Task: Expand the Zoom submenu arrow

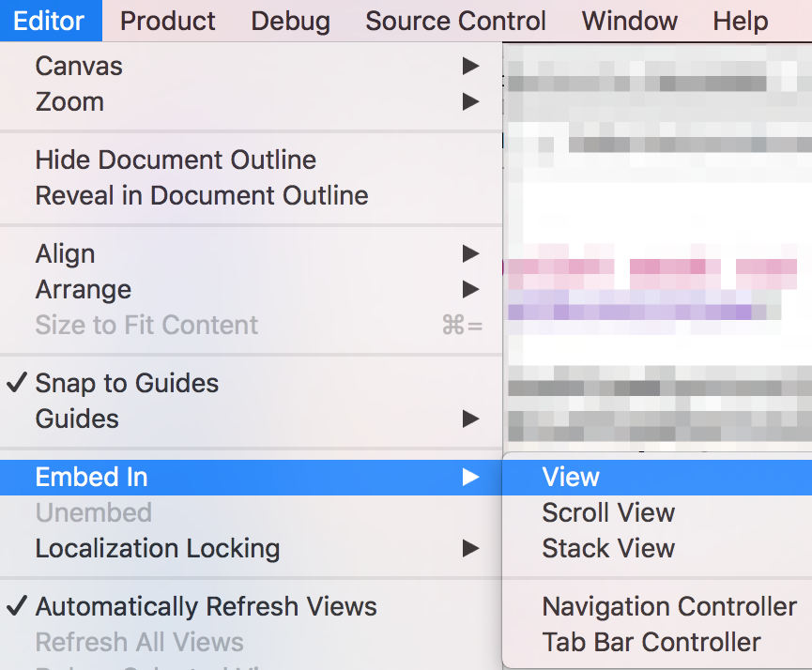Action: pyautogui.click(x=470, y=101)
